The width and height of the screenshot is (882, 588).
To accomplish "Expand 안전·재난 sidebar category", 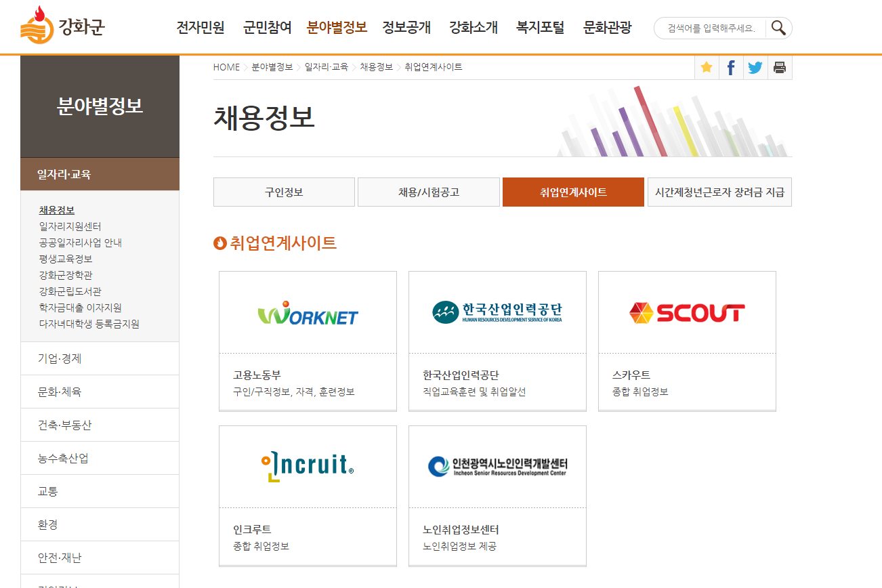I will tap(100, 558).
